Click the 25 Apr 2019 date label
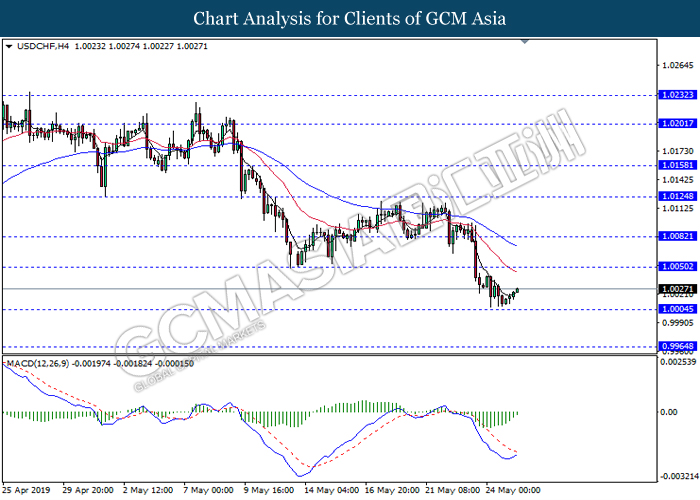700x500 pixels. click(26, 490)
